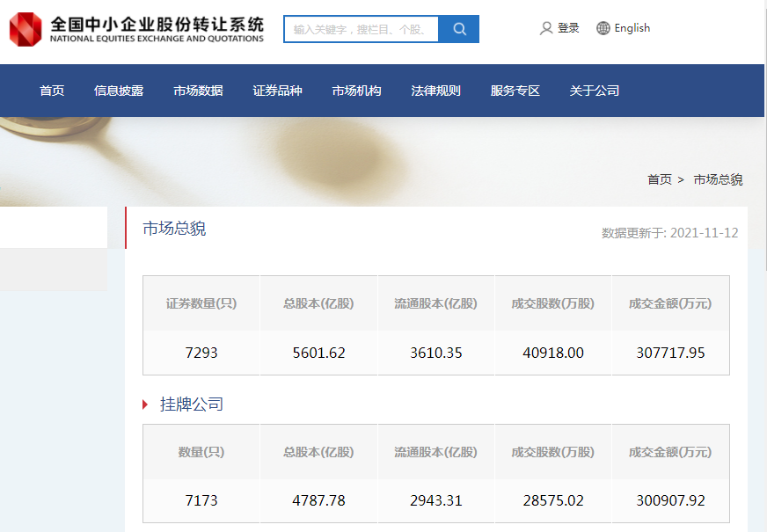This screenshot has height=532, width=767.
Task: Click the magnifier search button
Action: tap(459, 29)
